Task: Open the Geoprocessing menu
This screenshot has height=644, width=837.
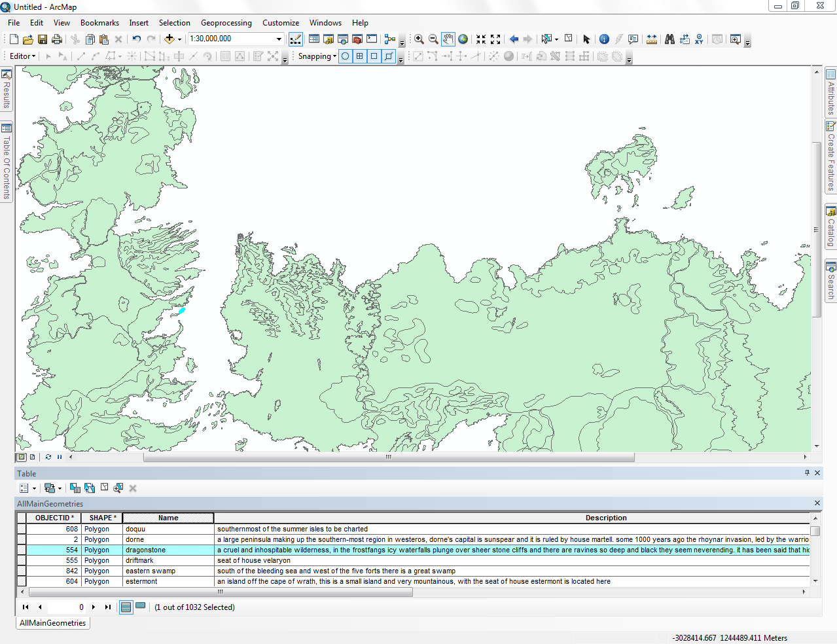Action: [x=226, y=22]
